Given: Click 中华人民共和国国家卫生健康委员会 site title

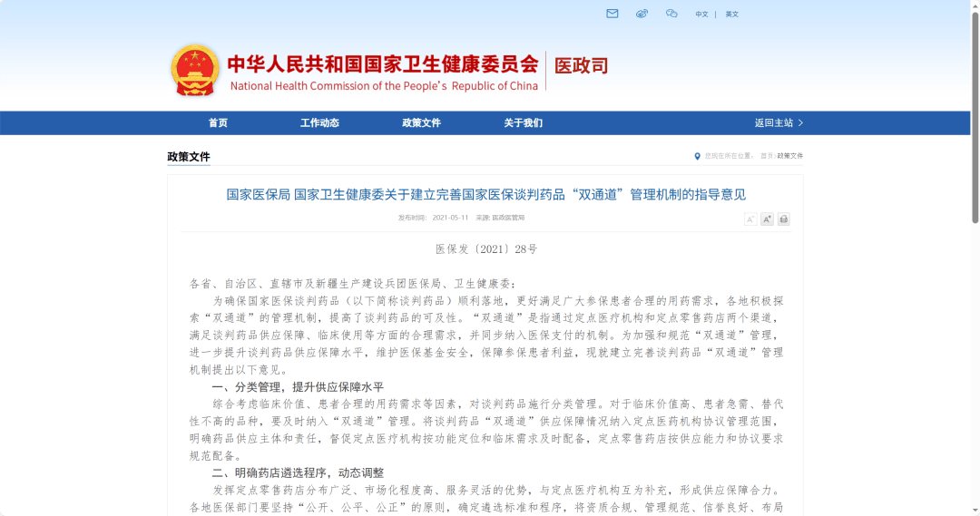Looking at the screenshot, I should (x=383, y=64).
